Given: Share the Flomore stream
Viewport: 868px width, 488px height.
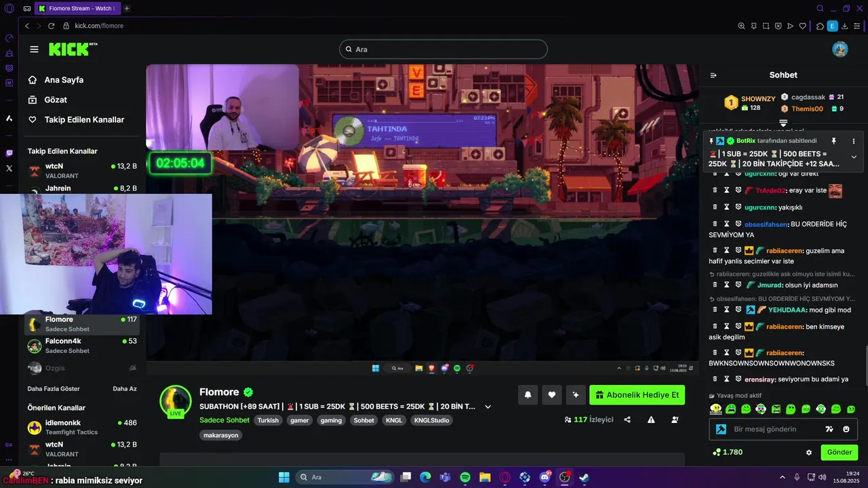Looking at the screenshot, I should [627, 420].
